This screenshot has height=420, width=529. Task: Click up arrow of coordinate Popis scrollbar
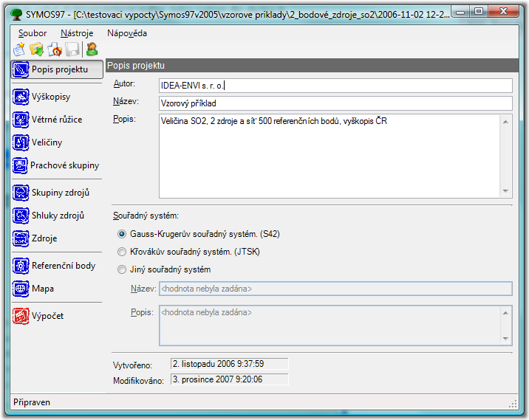505,313
